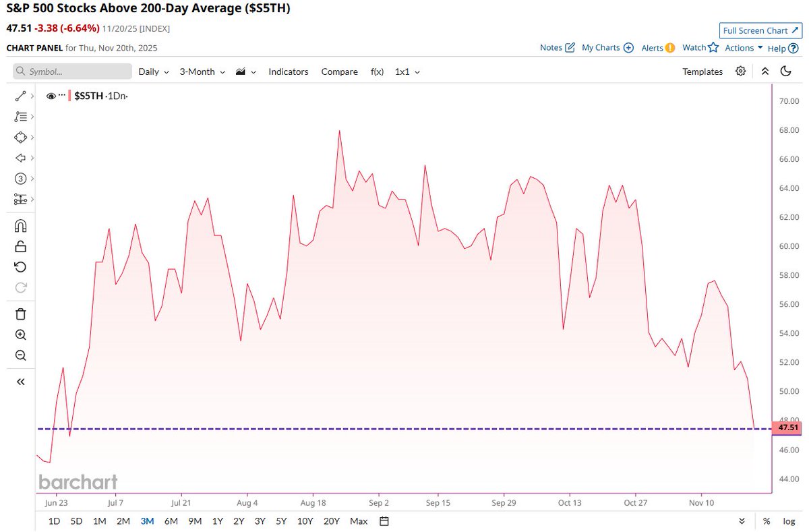Open chart settings gear
The width and height of the screenshot is (809, 532).
(741, 71)
